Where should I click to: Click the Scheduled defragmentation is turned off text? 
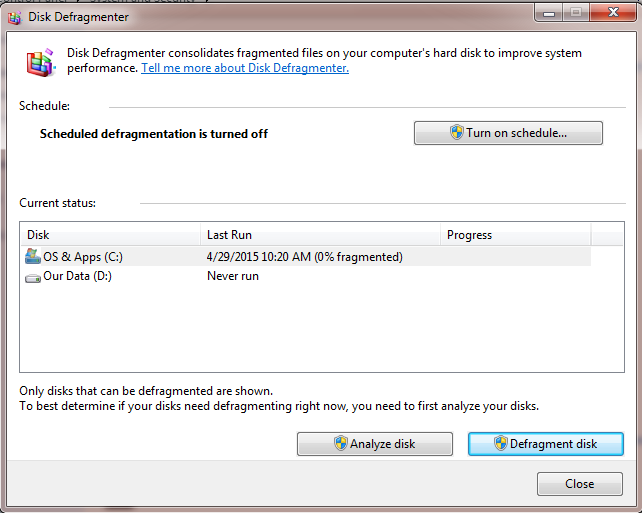click(x=154, y=134)
